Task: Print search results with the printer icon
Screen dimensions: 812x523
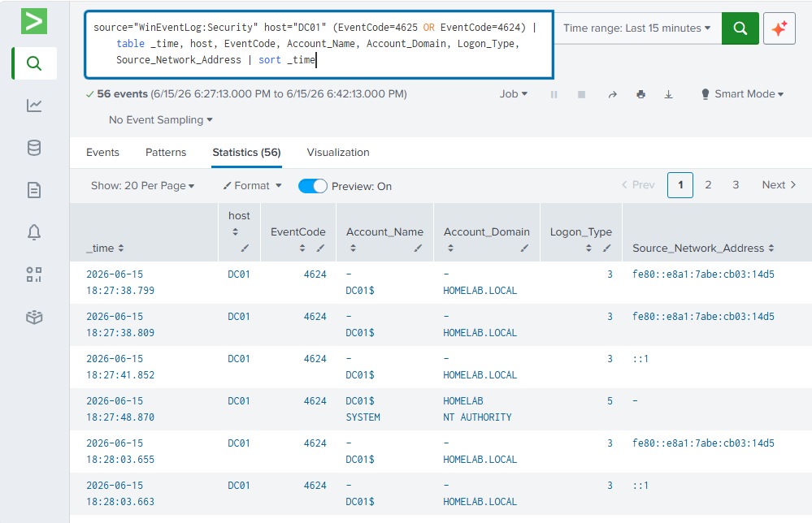Action: tap(640, 94)
